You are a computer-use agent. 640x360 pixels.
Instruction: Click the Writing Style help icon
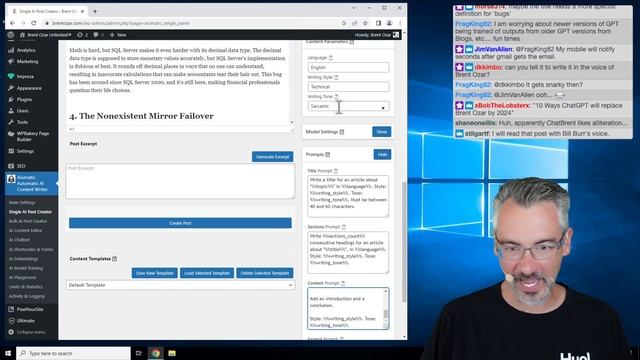336,77
